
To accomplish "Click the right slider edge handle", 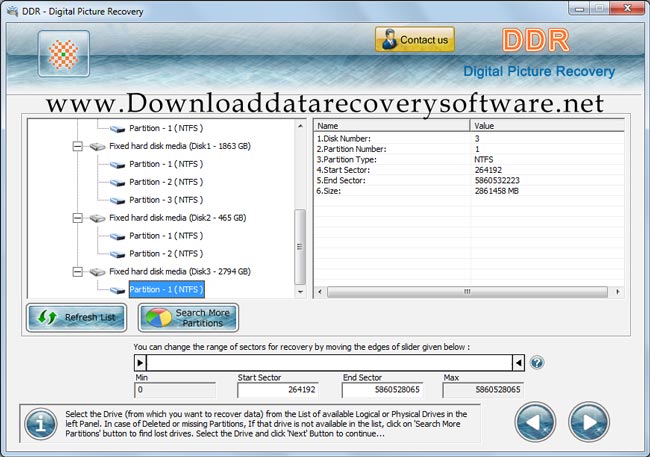I will pos(518,363).
